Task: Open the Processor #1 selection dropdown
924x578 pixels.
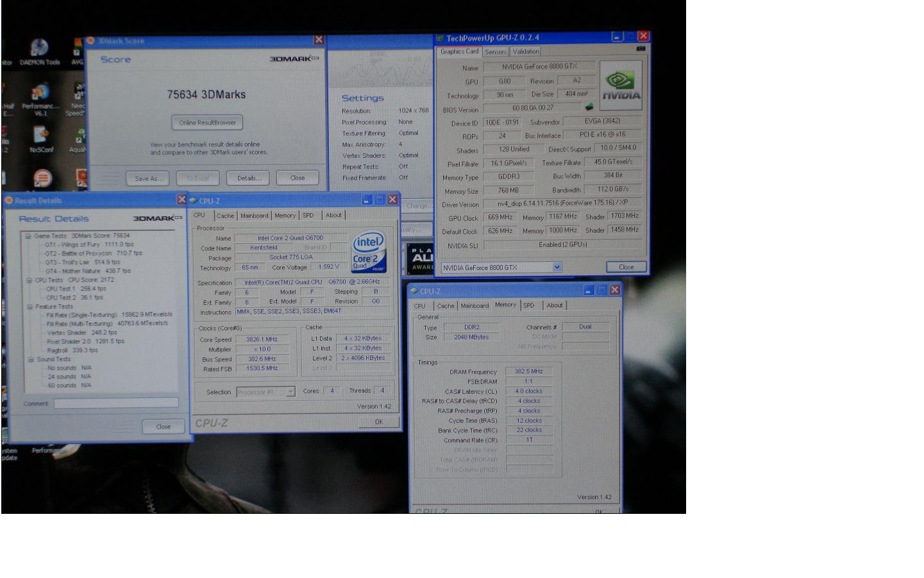Action: pyautogui.click(x=290, y=391)
